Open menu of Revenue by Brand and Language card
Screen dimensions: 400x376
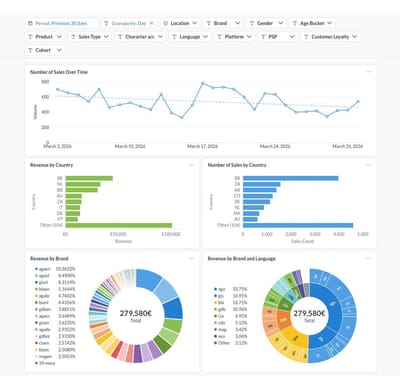point(368,258)
